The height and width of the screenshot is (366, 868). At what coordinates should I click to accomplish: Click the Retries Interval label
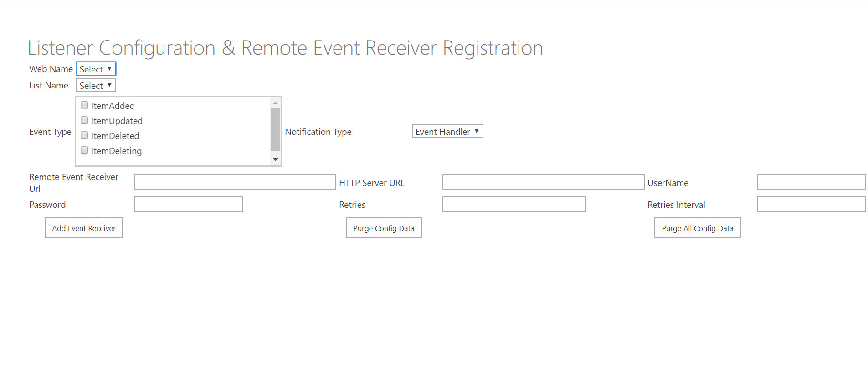point(676,205)
